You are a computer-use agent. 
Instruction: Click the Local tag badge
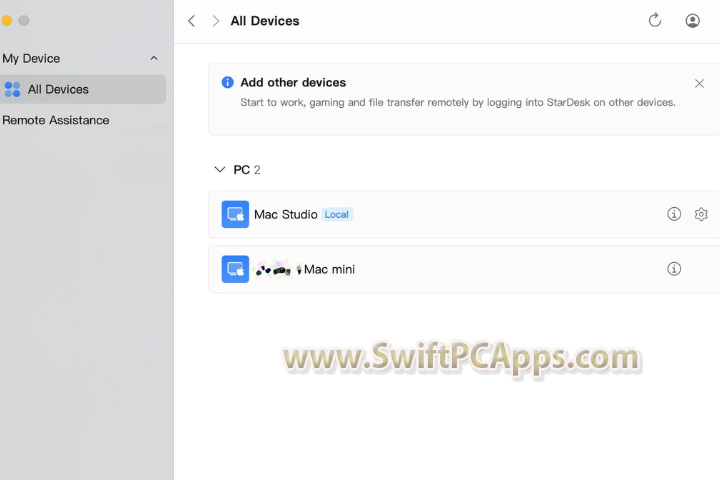click(337, 215)
